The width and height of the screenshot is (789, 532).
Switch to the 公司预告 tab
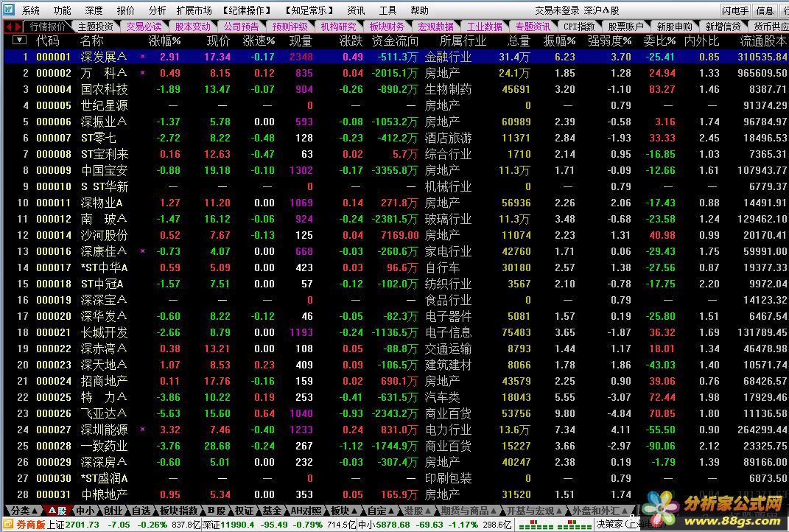(242, 27)
